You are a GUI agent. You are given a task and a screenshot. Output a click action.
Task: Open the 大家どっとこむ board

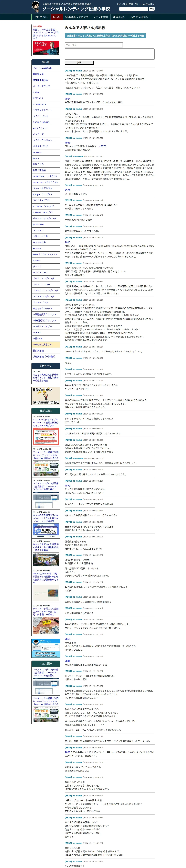[x=46, y=237]
